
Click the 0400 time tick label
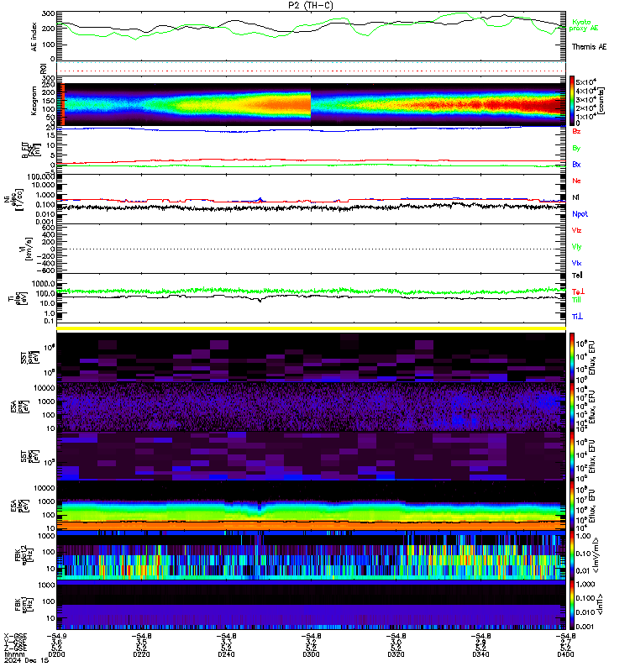coord(565,654)
